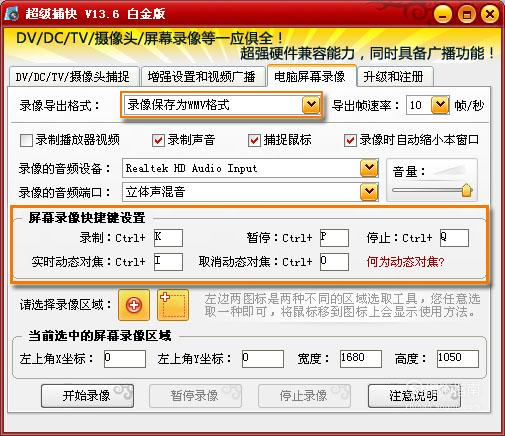The image size is (505, 436).
Task: Click the 宽度 field showing 1680
Action: 361,359
